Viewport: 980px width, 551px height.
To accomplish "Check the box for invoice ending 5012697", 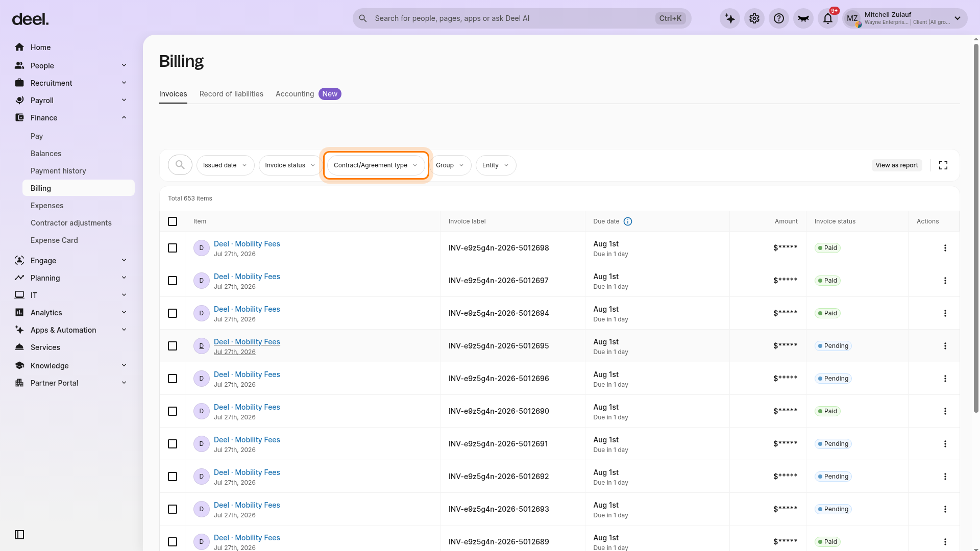I will point(173,281).
